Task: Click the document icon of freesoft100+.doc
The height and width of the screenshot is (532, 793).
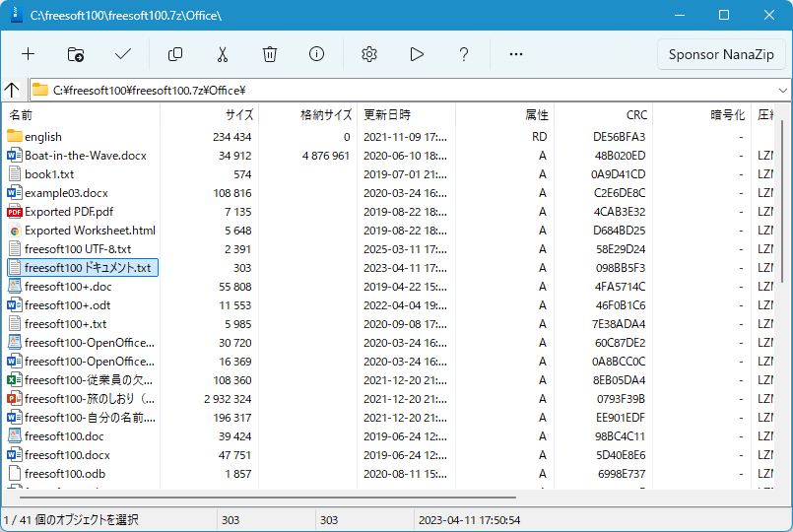Action: click(15, 287)
